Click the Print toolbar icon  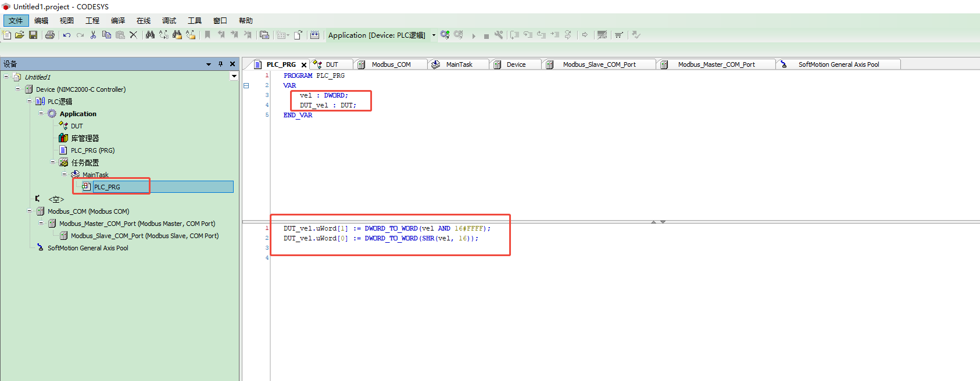(50, 35)
